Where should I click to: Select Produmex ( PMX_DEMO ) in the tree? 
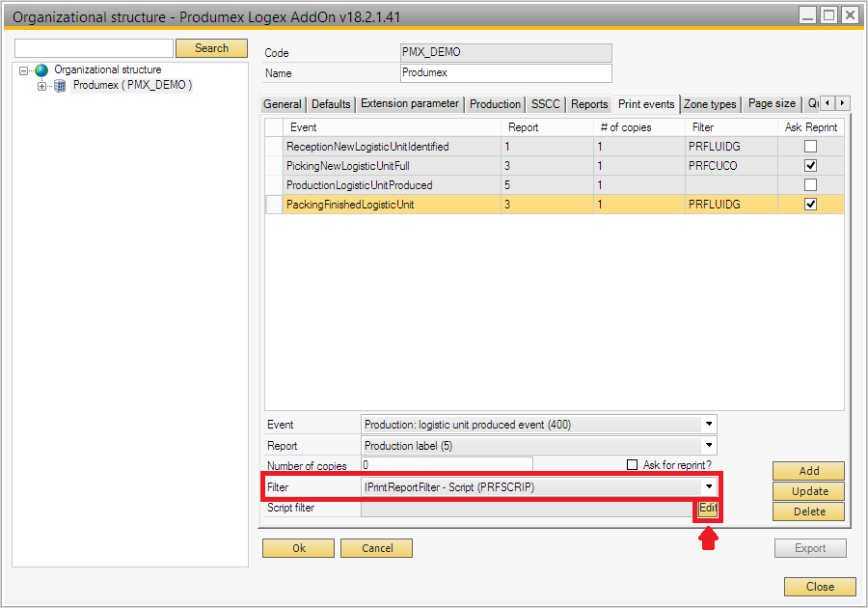tap(132, 85)
